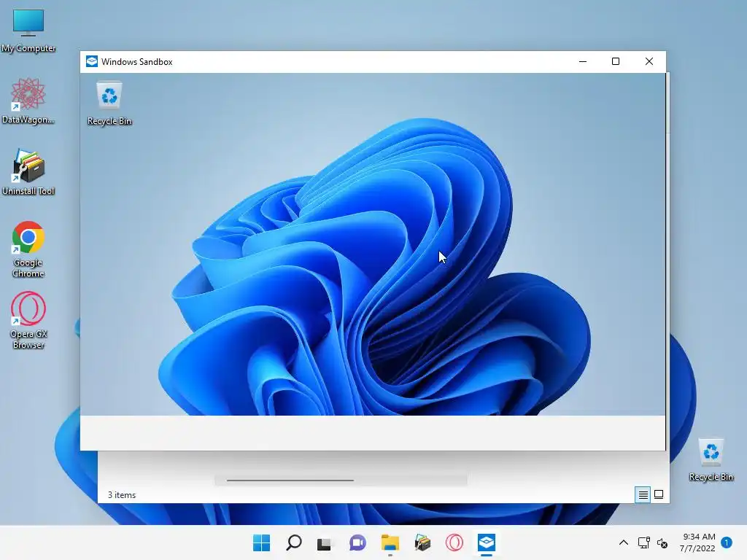Open network status tray icon
This screenshot has width=747, height=560.
pyautogui.click(x=643, y=542)
